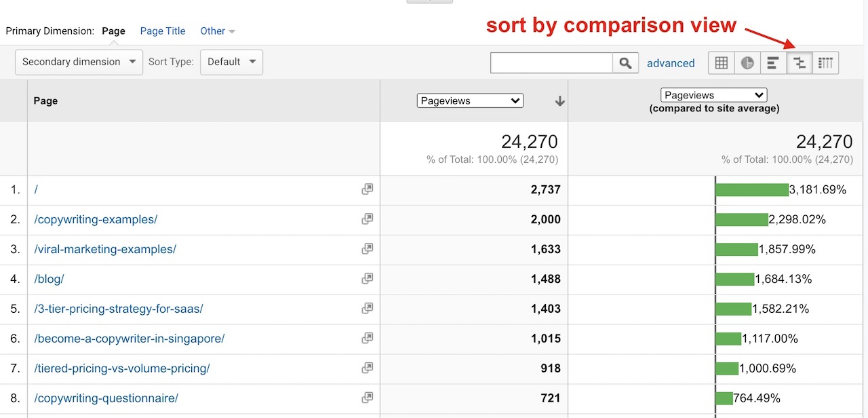
Task: Expand the Other primary dimension menu
Action: pos(218,31)
